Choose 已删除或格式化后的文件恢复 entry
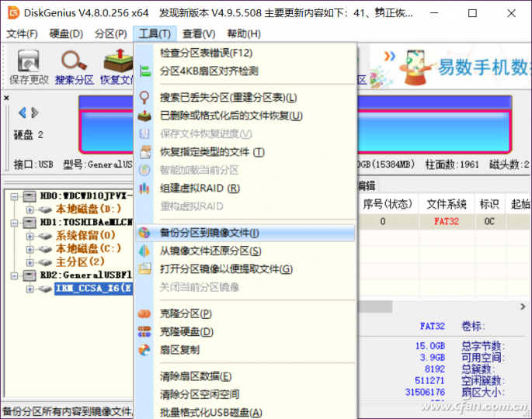Viewport: 532px width, 419px height. pos(245,116)
